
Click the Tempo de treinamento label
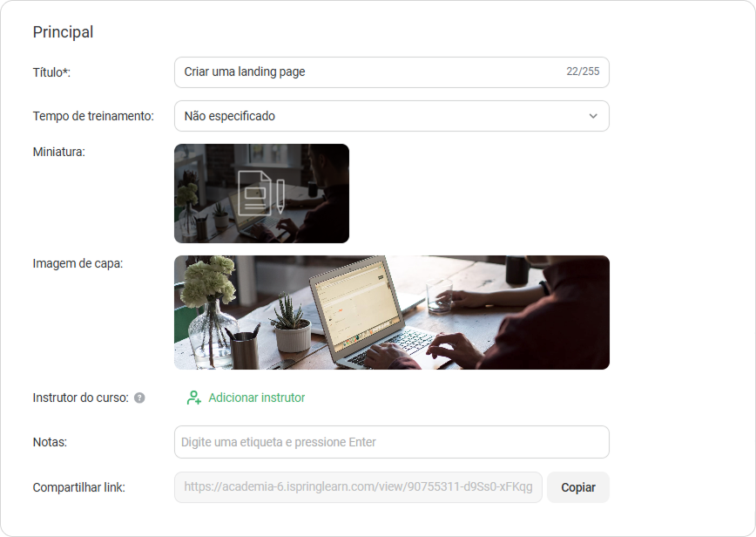pyautogui.click(x=93, y=116)
